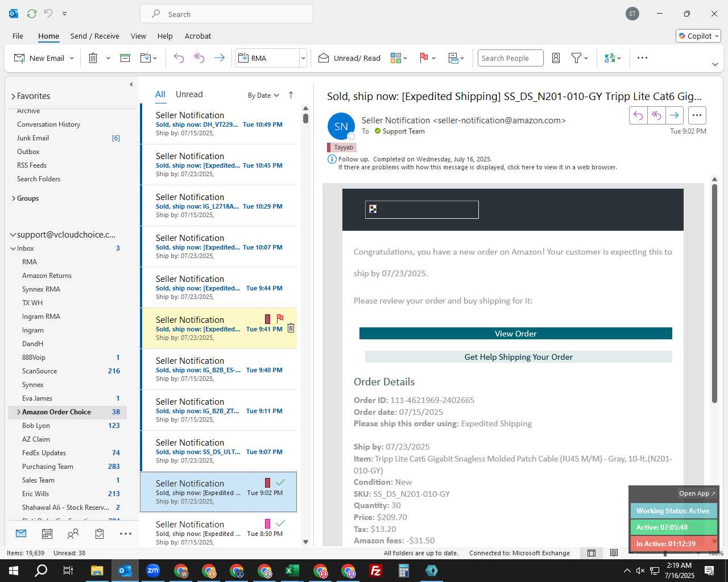728x582 pixels.
Task: Click the Move to folder icon
Action: click(x=146, y=58)
